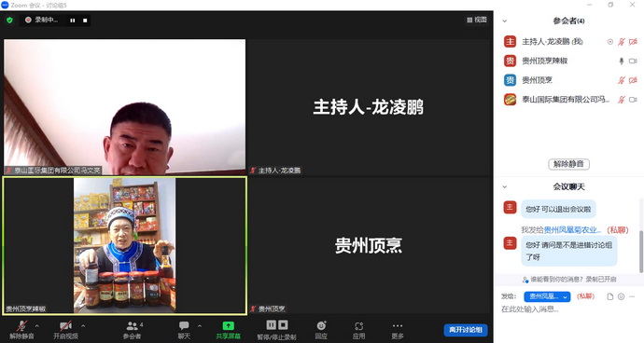This screenshot has height=343, width=644.
Task: Unmute microphone with 解除静音 toolbar icon
Action: [x=21, y=329]
